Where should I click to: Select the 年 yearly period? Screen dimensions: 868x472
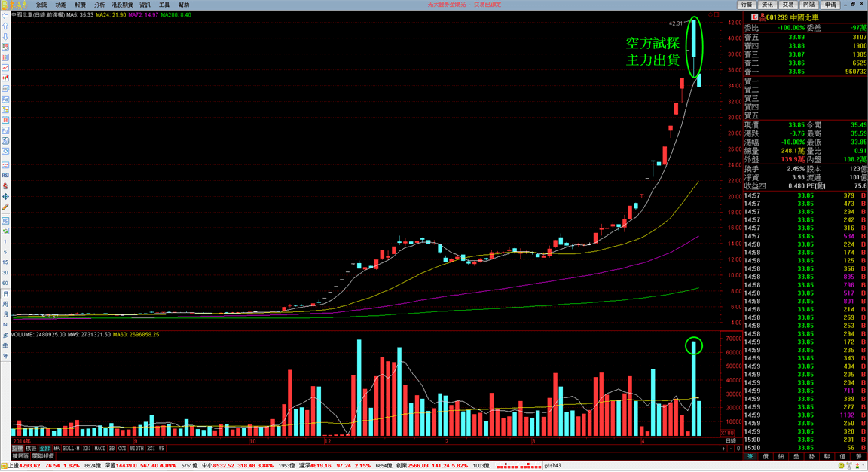click(5, 356)
